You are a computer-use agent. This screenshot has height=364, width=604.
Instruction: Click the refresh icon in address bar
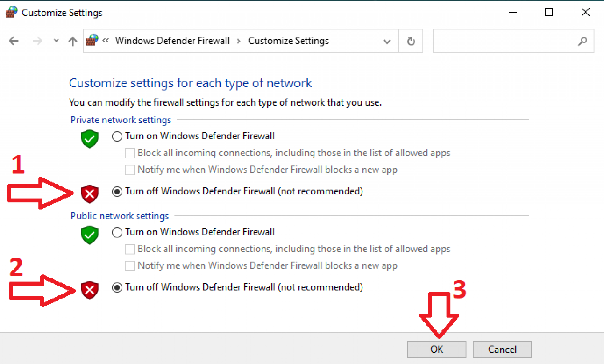[411, 41]
